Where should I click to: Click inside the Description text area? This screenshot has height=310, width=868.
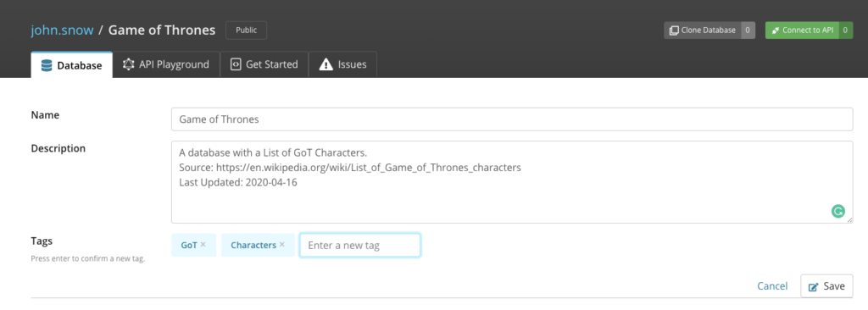512,182
